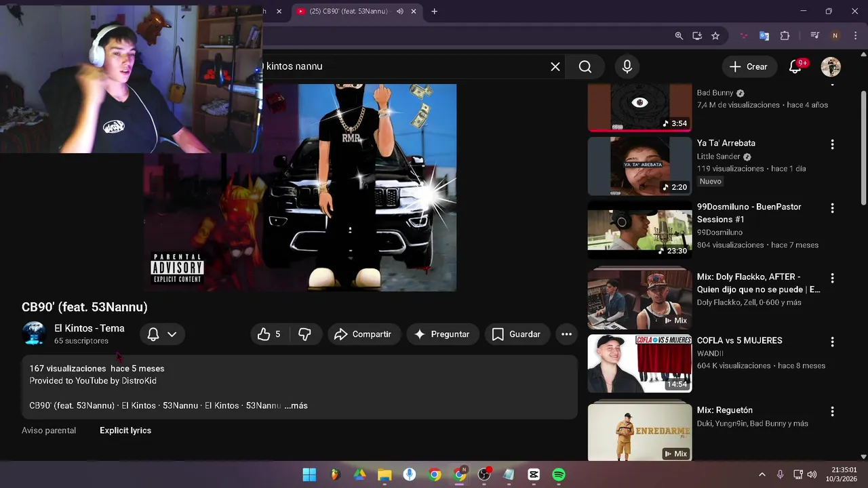
Task: Dislike the CB90' video
Action: click(x=304, y=334)
